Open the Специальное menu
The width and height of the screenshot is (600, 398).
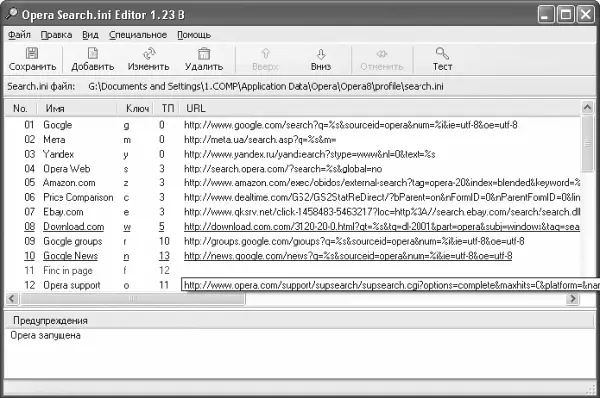pos(138,35)
